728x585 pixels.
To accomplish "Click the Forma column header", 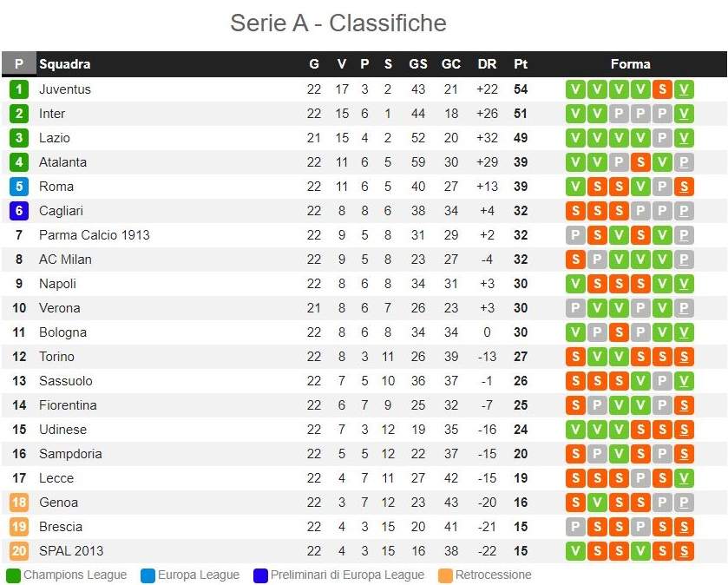I will (630, 64).
